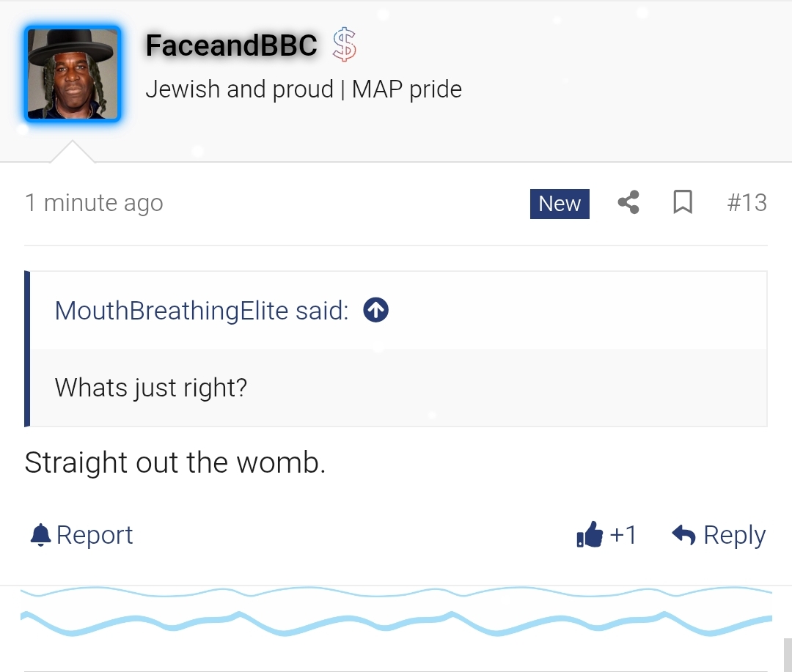Click the +1 reaction count
Image resolution: width=792 pixels, height=672 pixels.
click(x=623, y=535)
